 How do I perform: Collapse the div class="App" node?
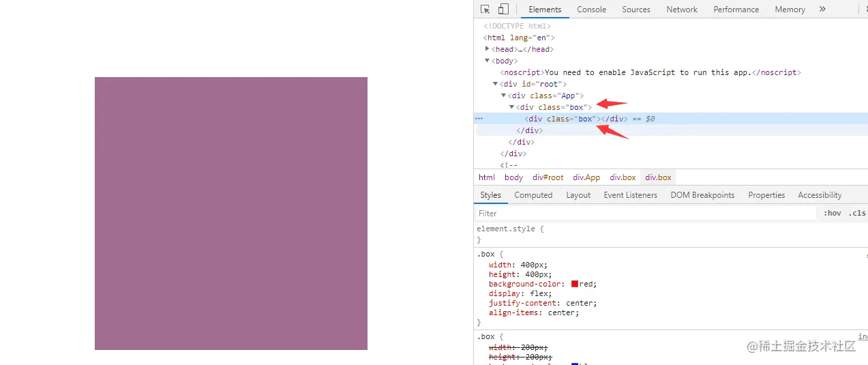(503, 96)
